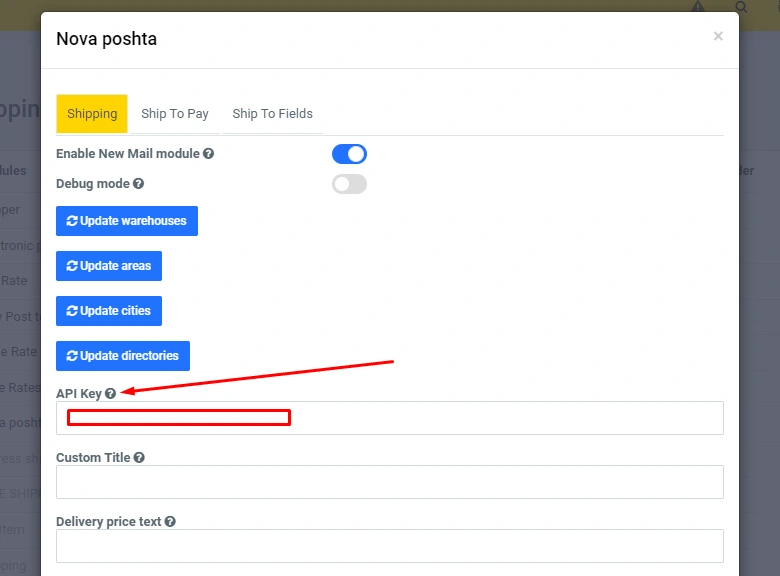
Task: Click the Update directories button
Action: [x=123, y=356]
